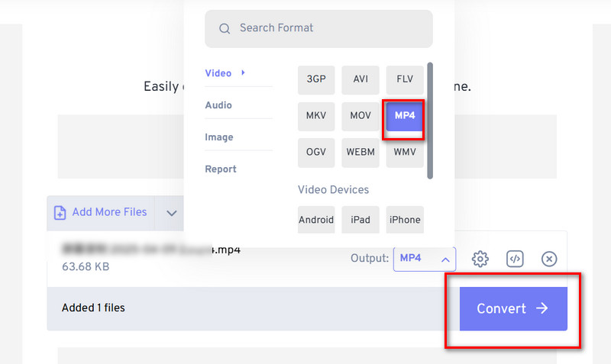Screen dimensions: 611x364
Task: Click the arrow on the Convert button
Action: (542, 308)
